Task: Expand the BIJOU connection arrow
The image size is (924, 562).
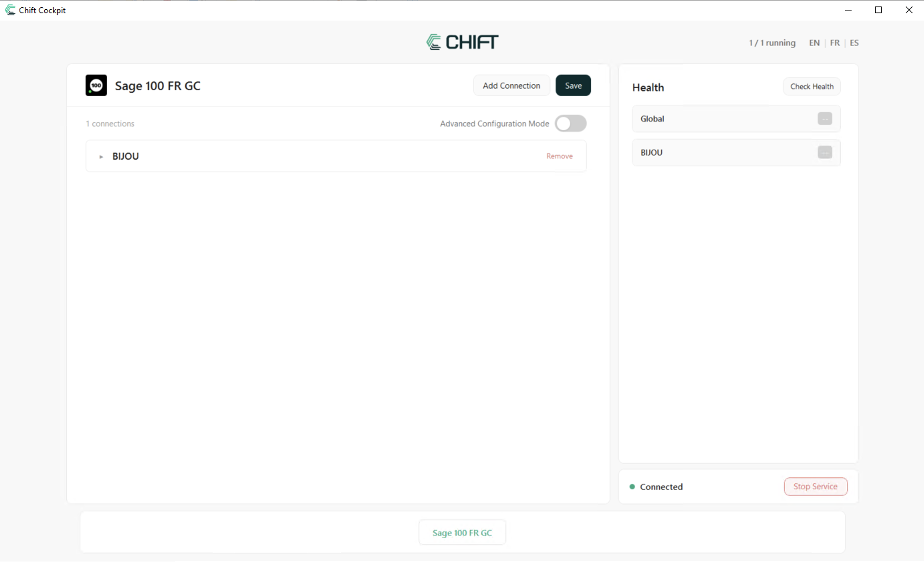Action: (x=101, y=157)
